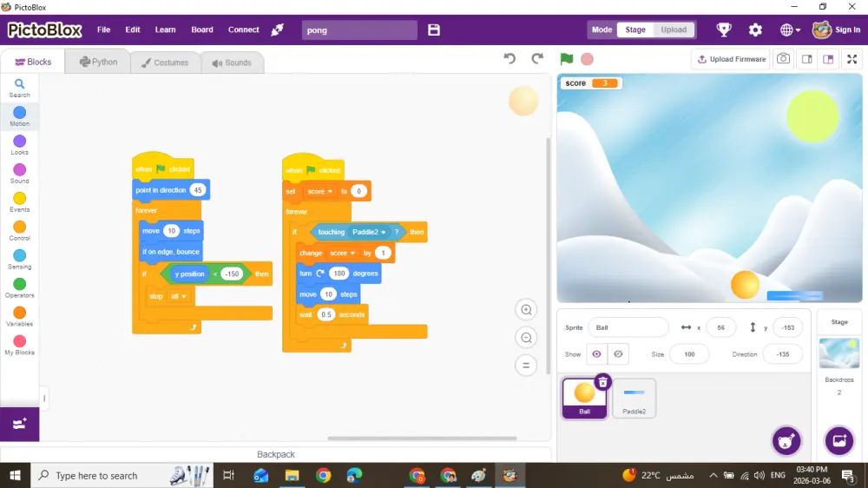The image size is (868, 488).
Task: Click the undo arrow
Action: point(510,59)
